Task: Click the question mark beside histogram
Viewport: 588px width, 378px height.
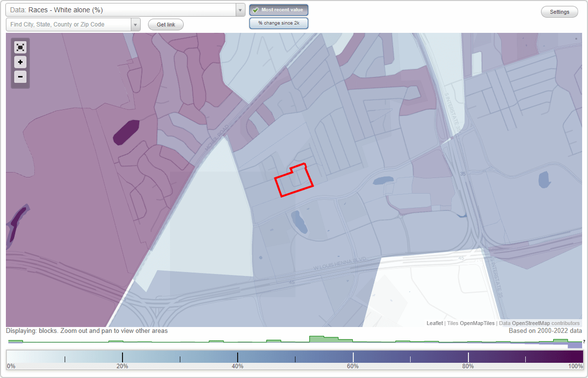Action: click(584, 341)
